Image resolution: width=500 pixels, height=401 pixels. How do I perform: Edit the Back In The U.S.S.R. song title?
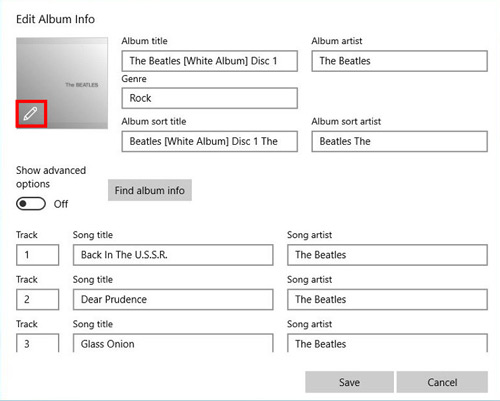click(x=173, y=255)
